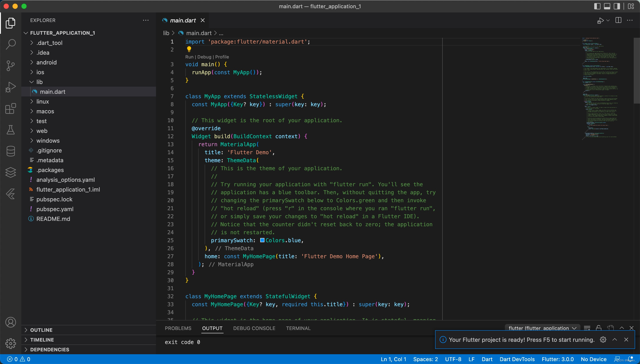Open the Extensions view
The image size is (640, 364).
click(10, 108)
